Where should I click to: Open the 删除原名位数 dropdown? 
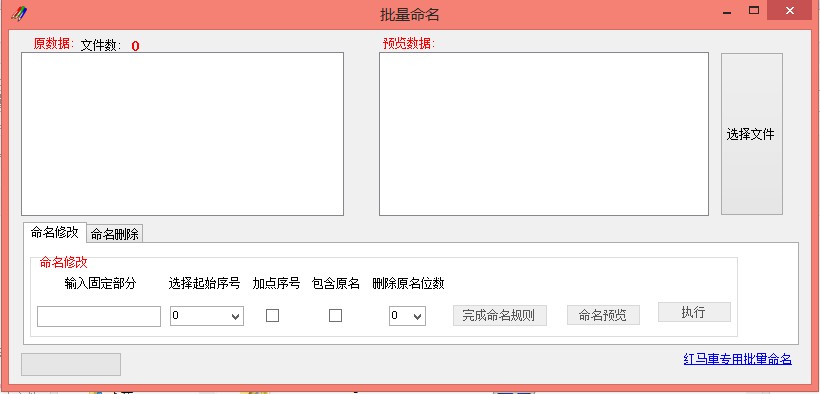(407, 316)
